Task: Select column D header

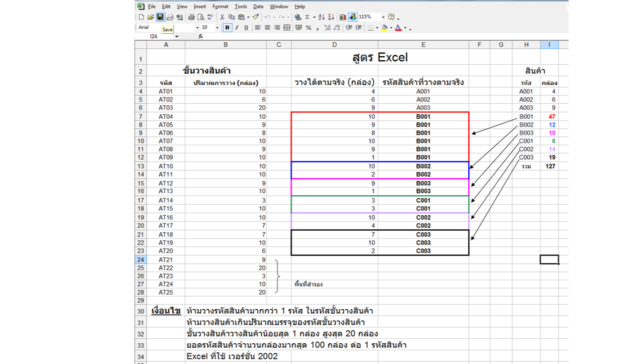Action: (x=334, y=45)
